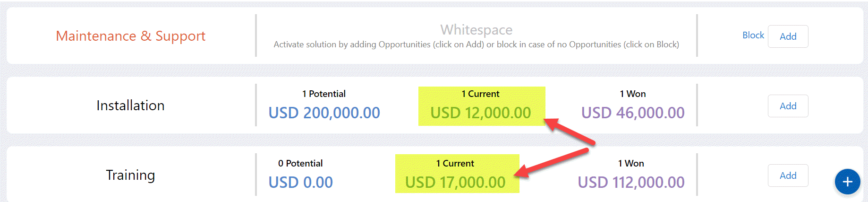Select the Installation solution name

pyautogui.click(x=130, y=105)
